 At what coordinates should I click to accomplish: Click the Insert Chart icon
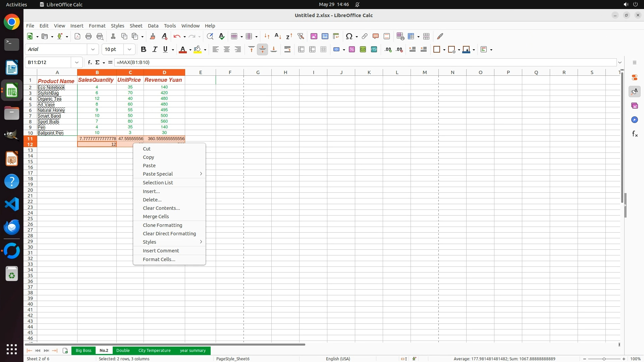pos(325,36)
